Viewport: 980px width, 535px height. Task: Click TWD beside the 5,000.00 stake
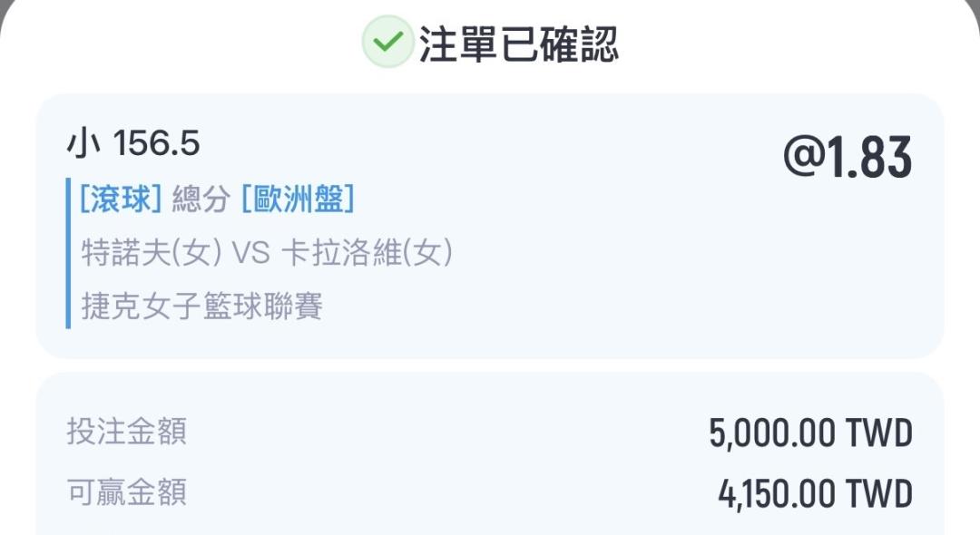click(x=878, y=433)
